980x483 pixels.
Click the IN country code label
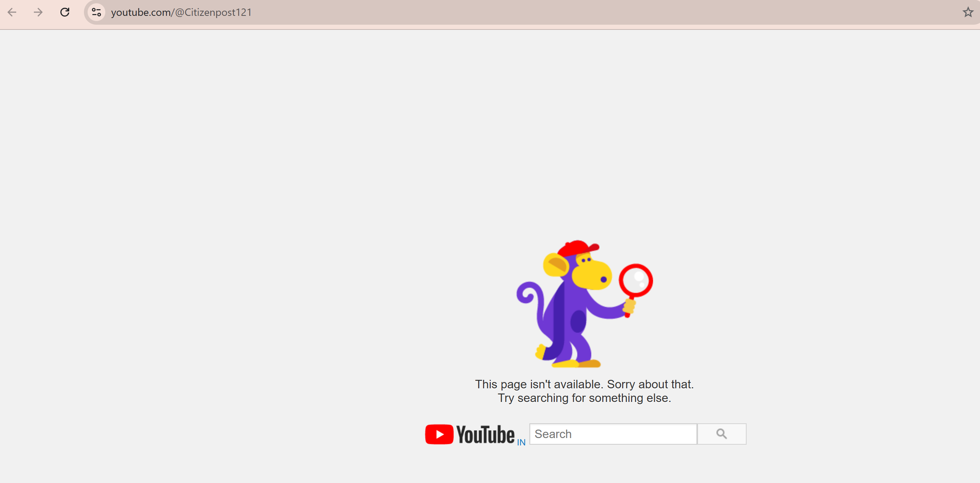(x=521, y=442)
